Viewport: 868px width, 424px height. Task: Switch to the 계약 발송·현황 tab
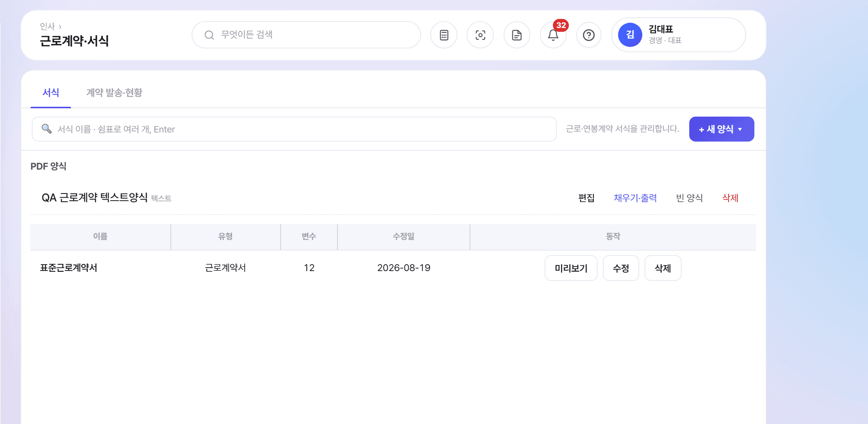(114, 93)
